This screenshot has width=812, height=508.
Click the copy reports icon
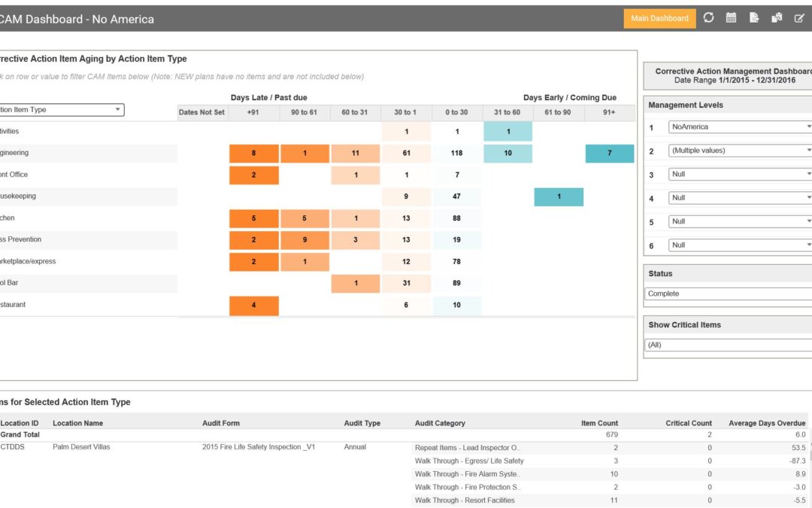click(x=777, y=18)
